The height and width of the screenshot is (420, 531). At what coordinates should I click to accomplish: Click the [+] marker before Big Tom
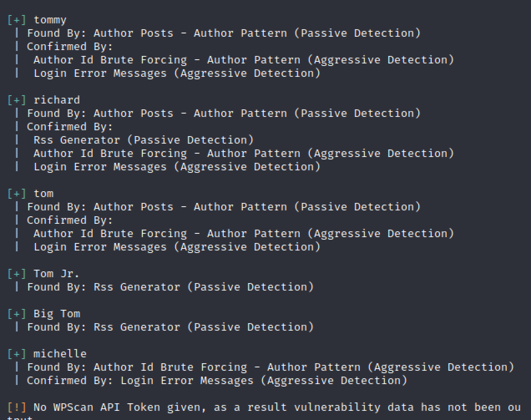(17, 314)
